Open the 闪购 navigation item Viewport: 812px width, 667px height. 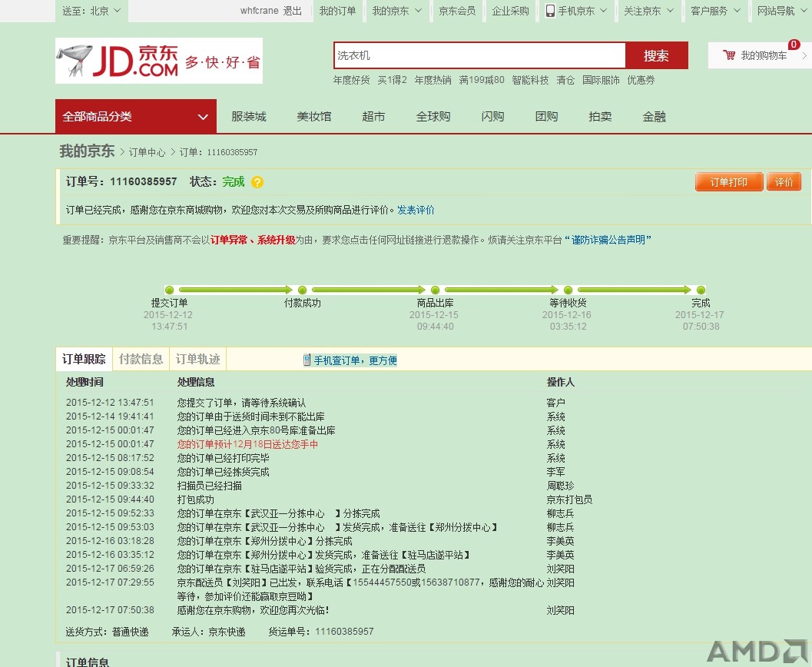(x=492, y=117)
